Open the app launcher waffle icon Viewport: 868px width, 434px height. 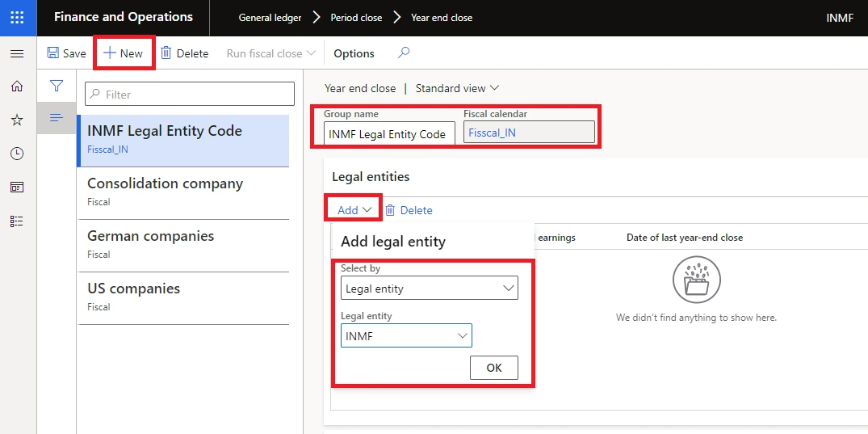(x=17, y=18)
